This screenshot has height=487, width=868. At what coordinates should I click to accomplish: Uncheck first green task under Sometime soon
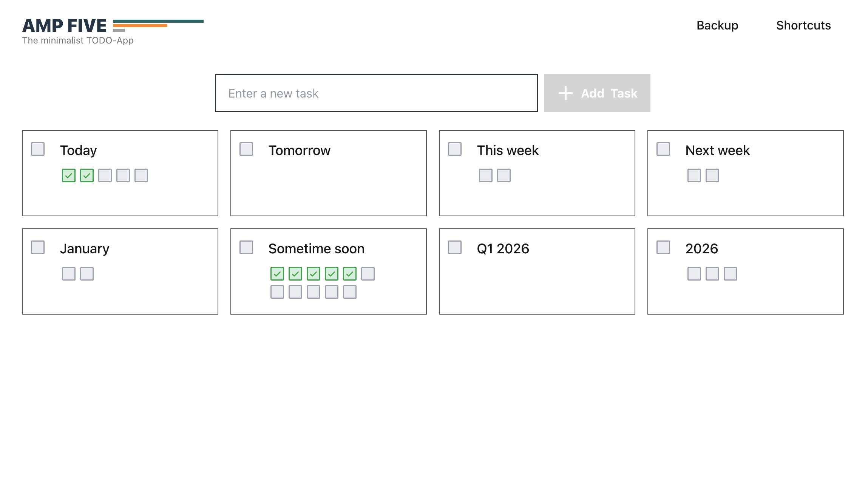(x=277, y=274)
